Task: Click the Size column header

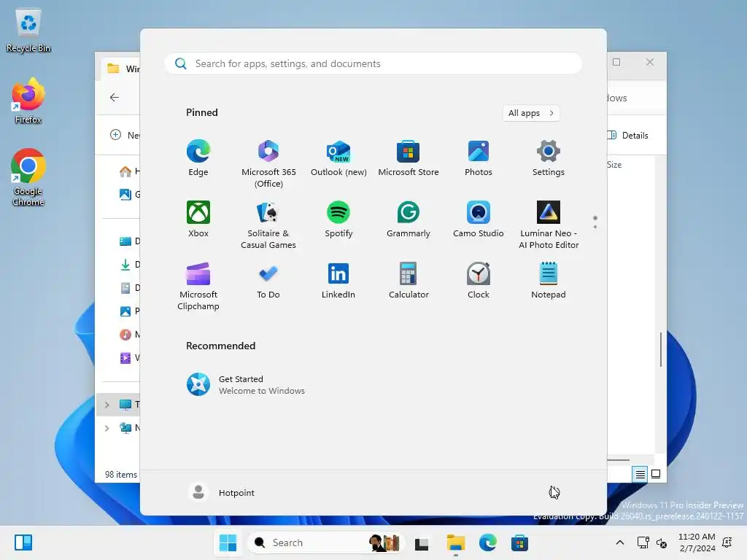Action: click(614, 165)
